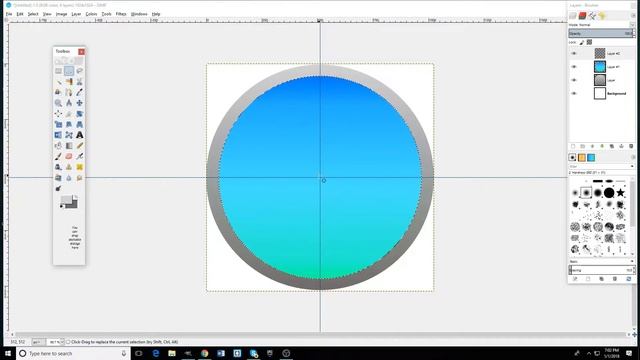This screenshot has height=360, width=640.
Task: Adjust the brush Spacing slider
Action: pos(601,270)
